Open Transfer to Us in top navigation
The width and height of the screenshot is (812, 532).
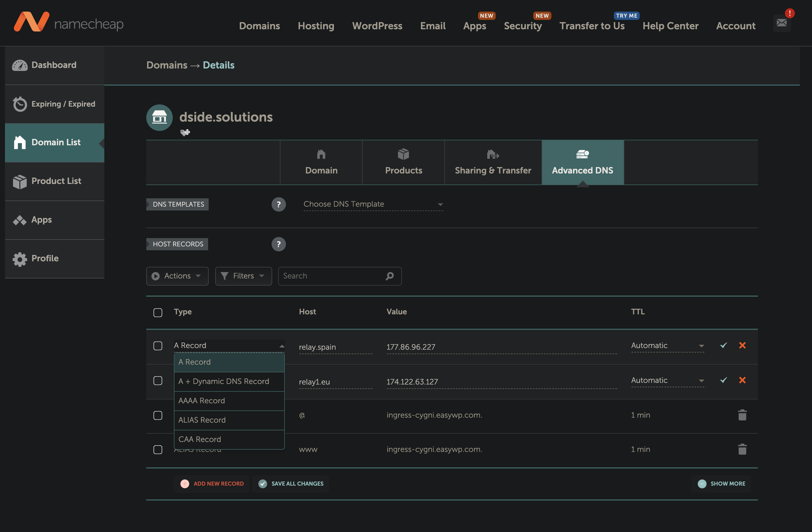click(x=592, y=26)
